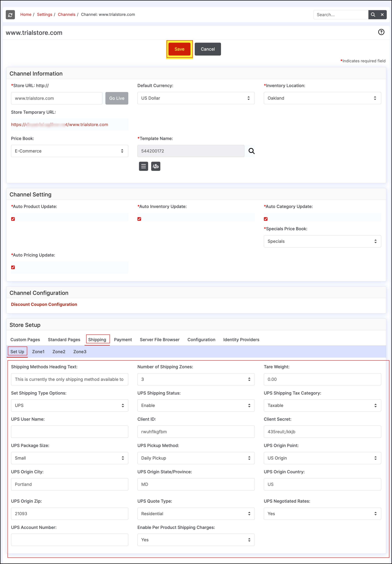Select the Shipping tab
The height and width of the screenshot is (564, 392).
(97, 339)
